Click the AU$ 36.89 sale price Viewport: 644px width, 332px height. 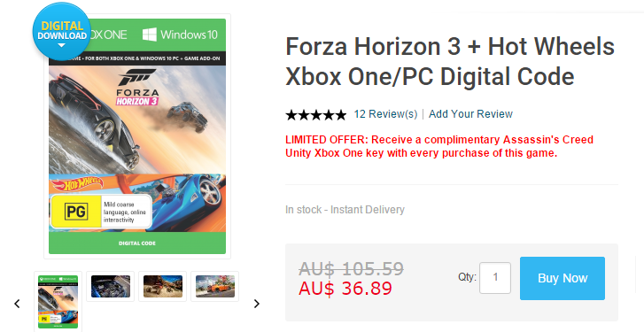pos(345,289)
